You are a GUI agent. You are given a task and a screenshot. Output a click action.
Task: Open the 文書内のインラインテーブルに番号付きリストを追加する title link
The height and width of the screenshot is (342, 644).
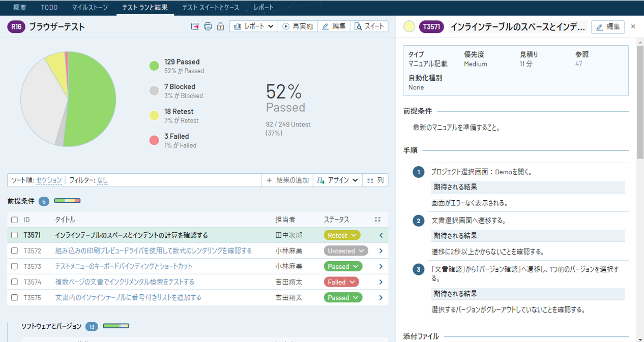coord(128,297)
